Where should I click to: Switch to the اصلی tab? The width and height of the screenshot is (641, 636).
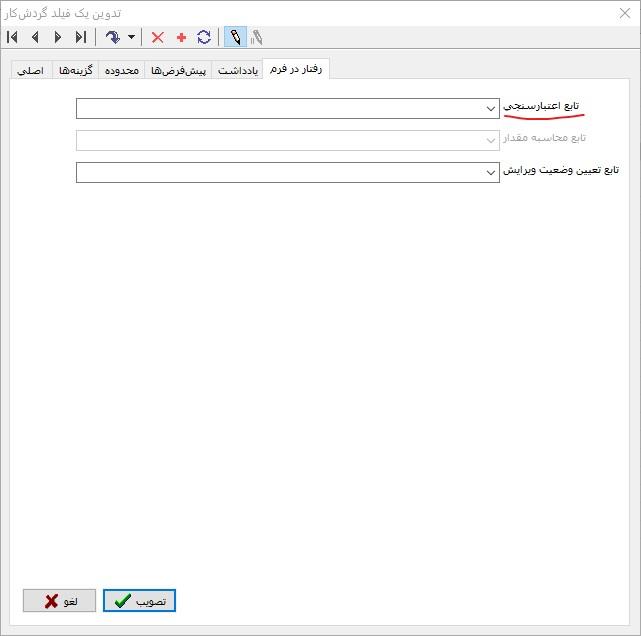(30, 71)
